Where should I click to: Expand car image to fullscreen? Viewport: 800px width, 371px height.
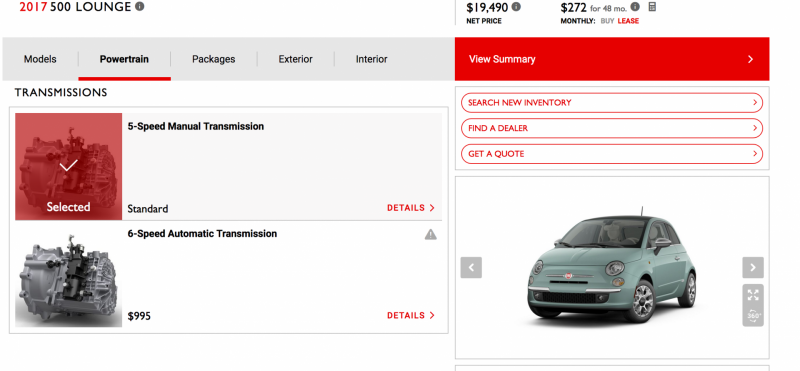point(753,294)
